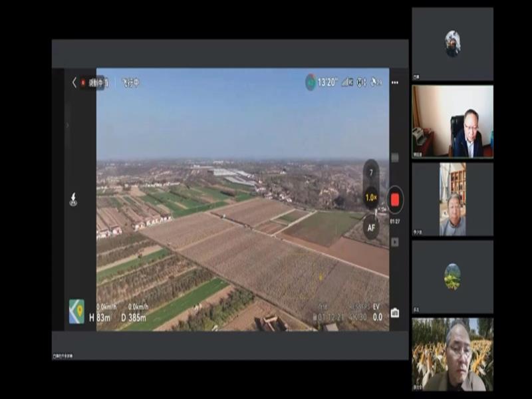Tap the vision sensor status icon

(361, 82)
